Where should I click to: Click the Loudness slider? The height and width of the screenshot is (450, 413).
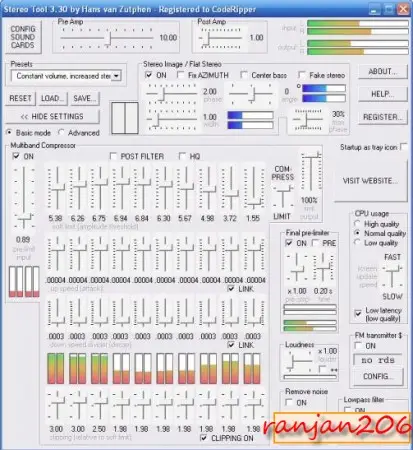[299, 361]
